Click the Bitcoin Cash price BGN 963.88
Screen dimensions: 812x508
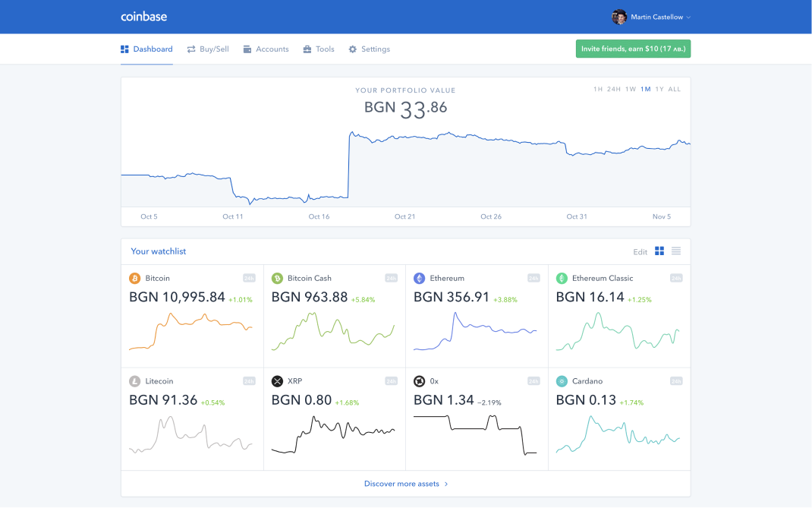310,297
